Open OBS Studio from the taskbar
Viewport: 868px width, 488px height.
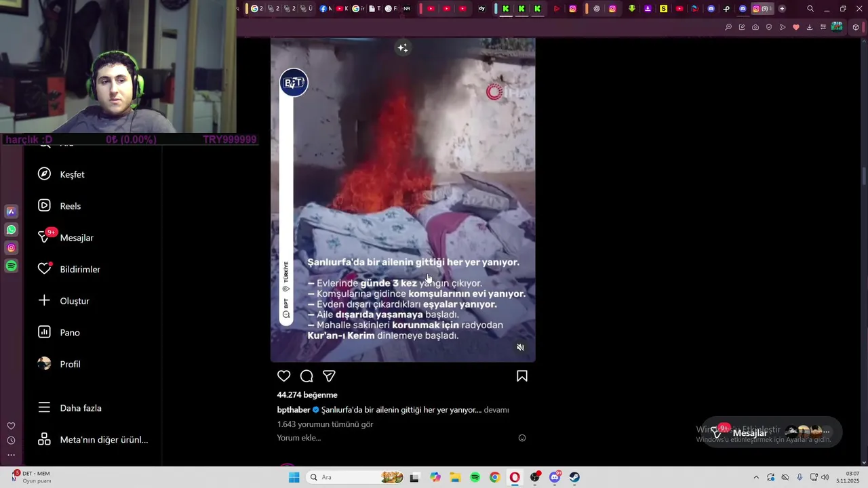(x=535, y=477)
